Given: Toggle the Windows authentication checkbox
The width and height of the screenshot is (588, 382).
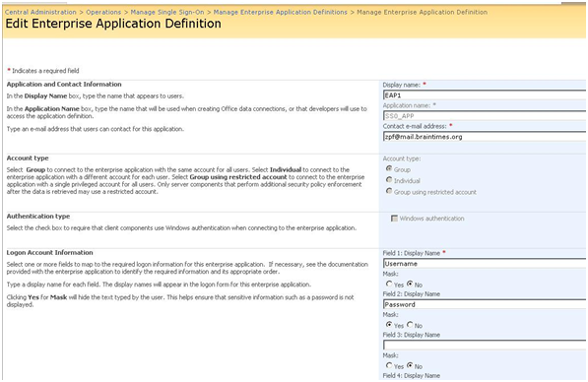Looking at the screenshot, I should click(394, 219).
